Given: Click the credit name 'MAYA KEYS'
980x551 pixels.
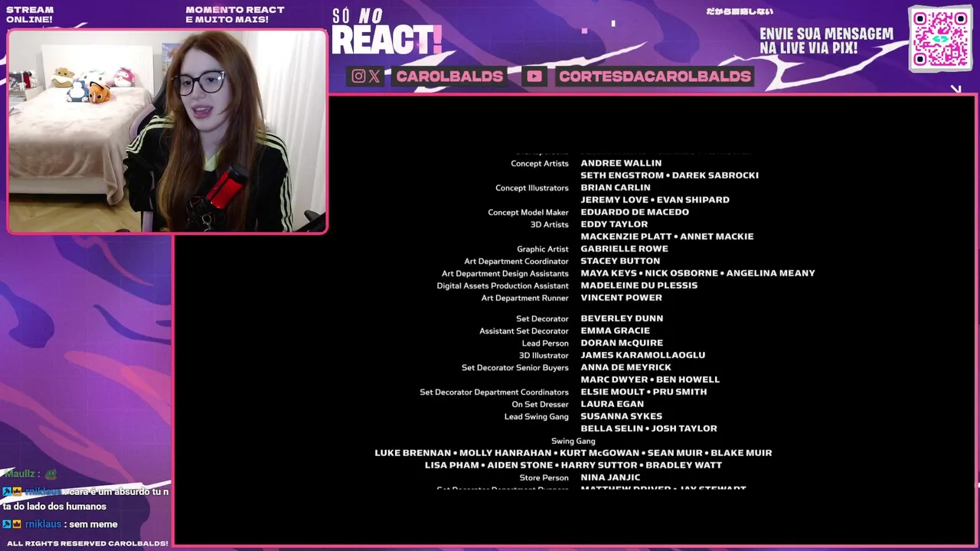Looking at the screenshot, I should pos(609,273).
